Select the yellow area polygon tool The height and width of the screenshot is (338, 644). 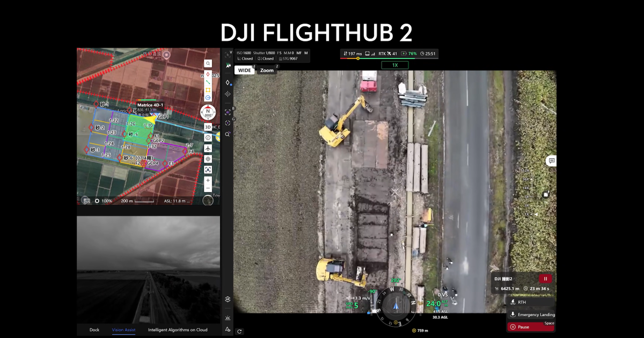(x=208, y=90)
